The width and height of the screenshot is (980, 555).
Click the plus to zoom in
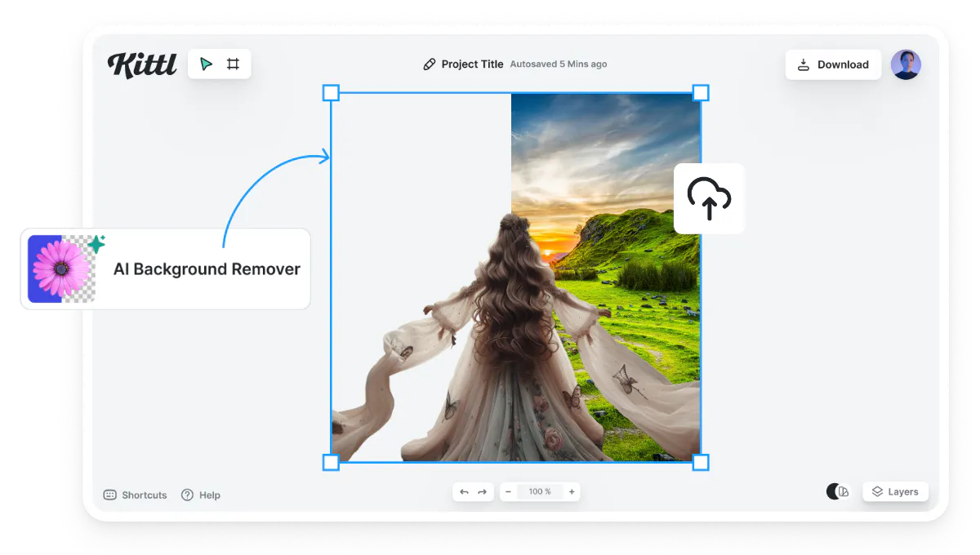point(571,491)
